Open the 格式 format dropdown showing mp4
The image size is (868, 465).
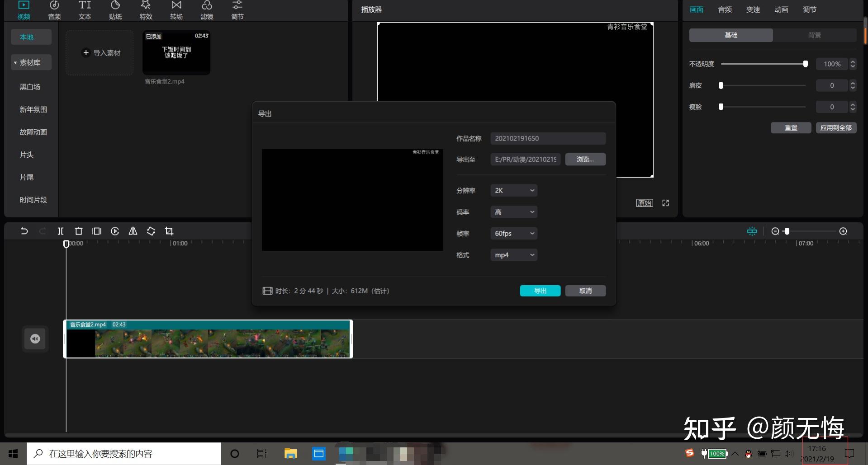(514, 255)
